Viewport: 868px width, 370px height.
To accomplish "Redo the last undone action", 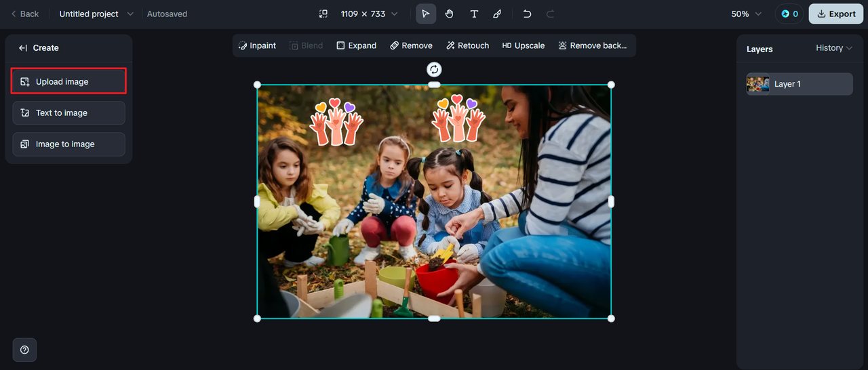I will tap(550, 14).
